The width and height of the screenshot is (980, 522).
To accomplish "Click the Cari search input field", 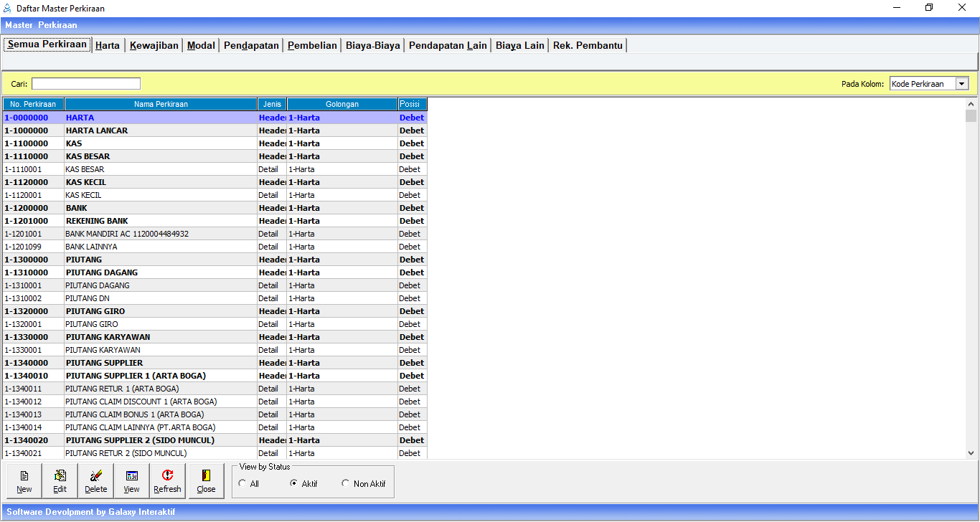I will point(86,84).
